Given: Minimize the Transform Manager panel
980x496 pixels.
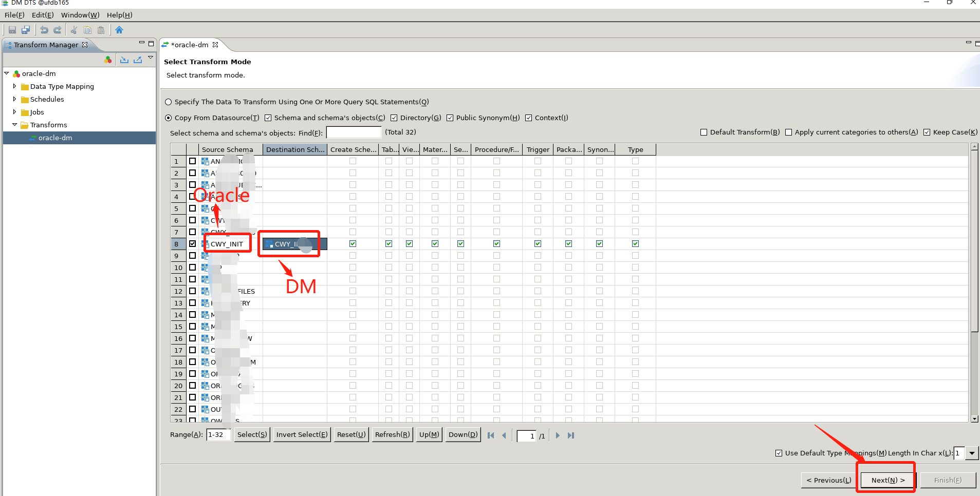Looking at the screenshot, I should click(142, 43).
